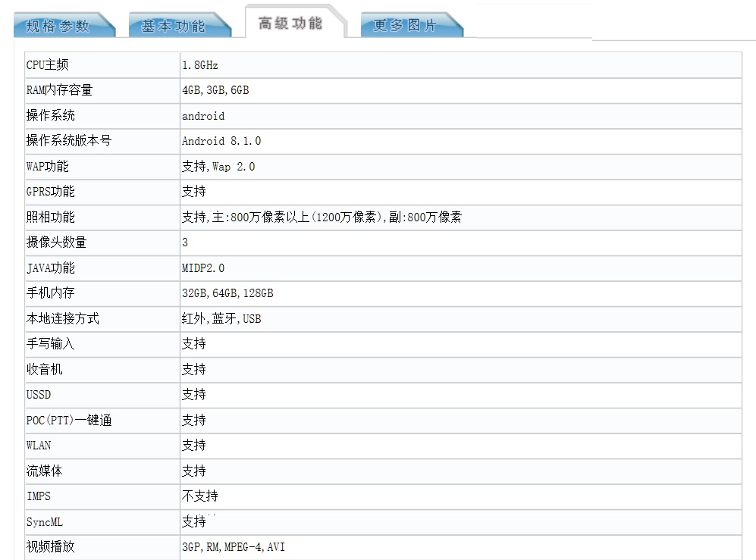Click the RAM内存容量 row label
Image resolution: width=756 pixels, height=560 pixels.
click(x=59, y=90)
